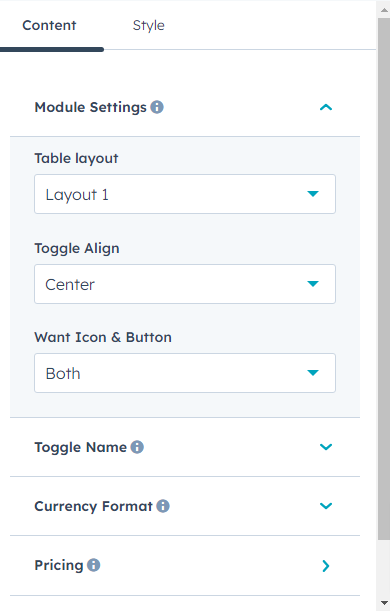Open Pricing with the right arrow

pyautogui.click(x=326, y=566)
